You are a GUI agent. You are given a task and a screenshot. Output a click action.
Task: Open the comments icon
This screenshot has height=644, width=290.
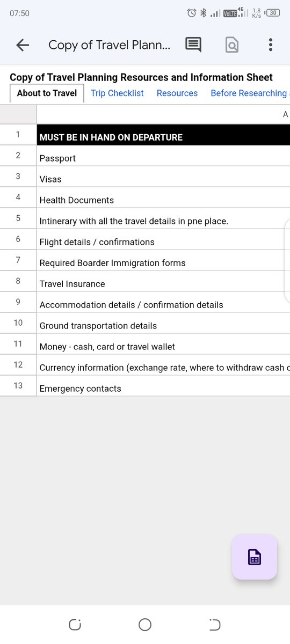193,45
